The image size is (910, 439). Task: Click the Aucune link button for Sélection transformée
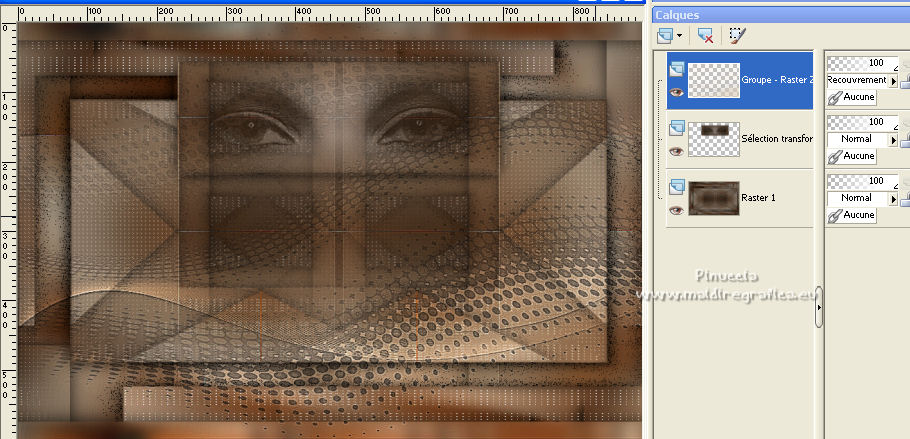(x=851, y=156)
